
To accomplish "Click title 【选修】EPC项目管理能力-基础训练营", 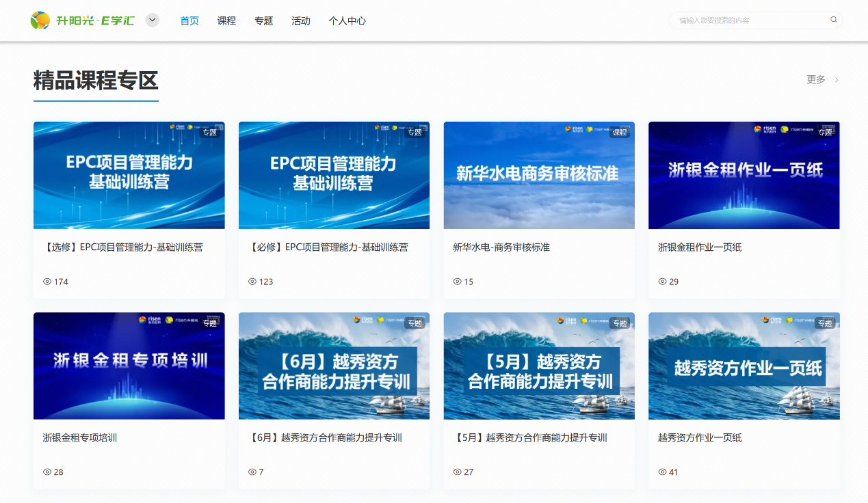I will pyautogui.click(x=122, y=247).
